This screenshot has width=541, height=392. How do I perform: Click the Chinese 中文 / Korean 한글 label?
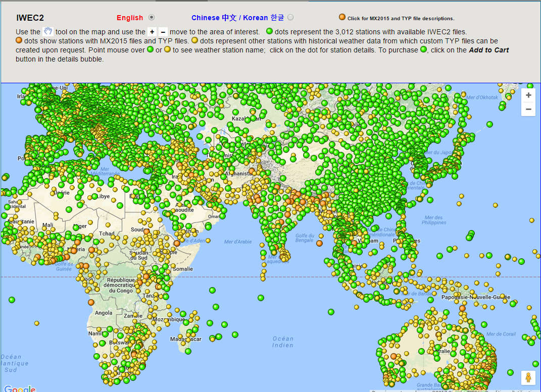[x=238, y=18]
